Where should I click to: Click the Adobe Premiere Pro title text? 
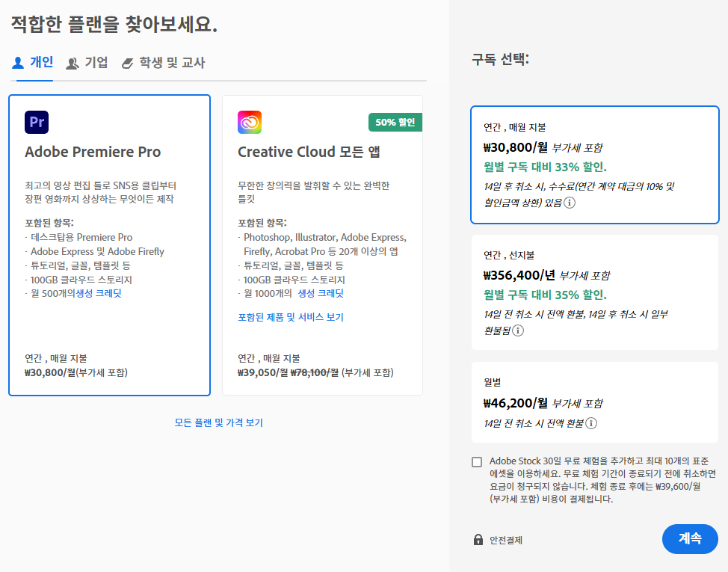tap(93, 152)
